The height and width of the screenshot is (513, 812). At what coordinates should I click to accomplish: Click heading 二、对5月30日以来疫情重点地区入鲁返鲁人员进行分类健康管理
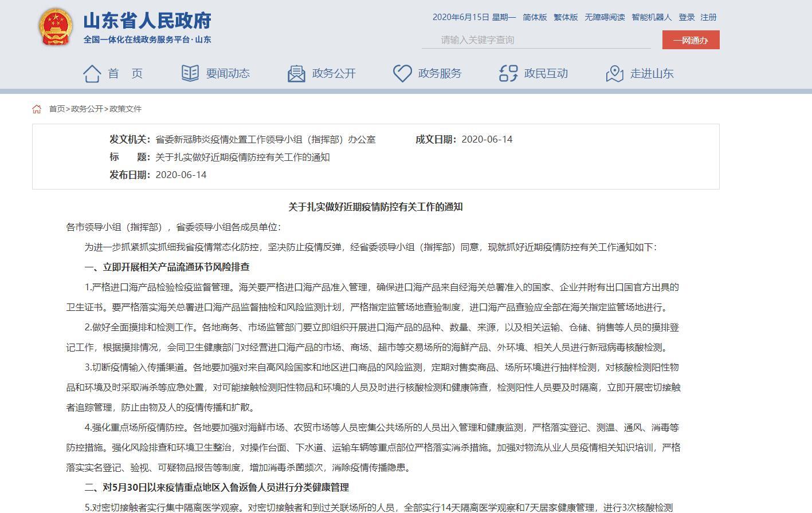(217, 488)
